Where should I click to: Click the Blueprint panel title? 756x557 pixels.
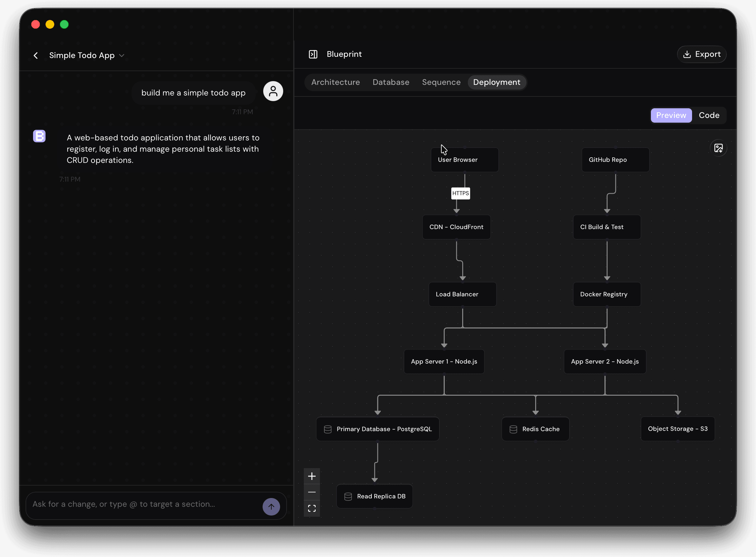[x=344, y=54]
